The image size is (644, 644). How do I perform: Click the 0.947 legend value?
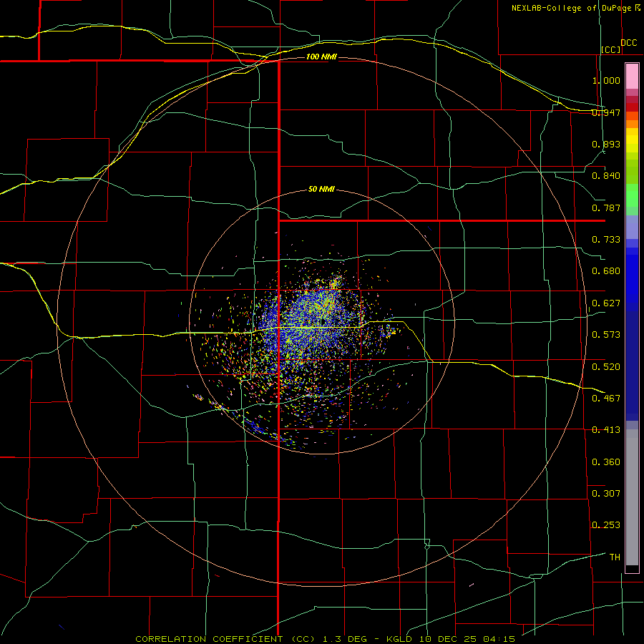[606, 112]
